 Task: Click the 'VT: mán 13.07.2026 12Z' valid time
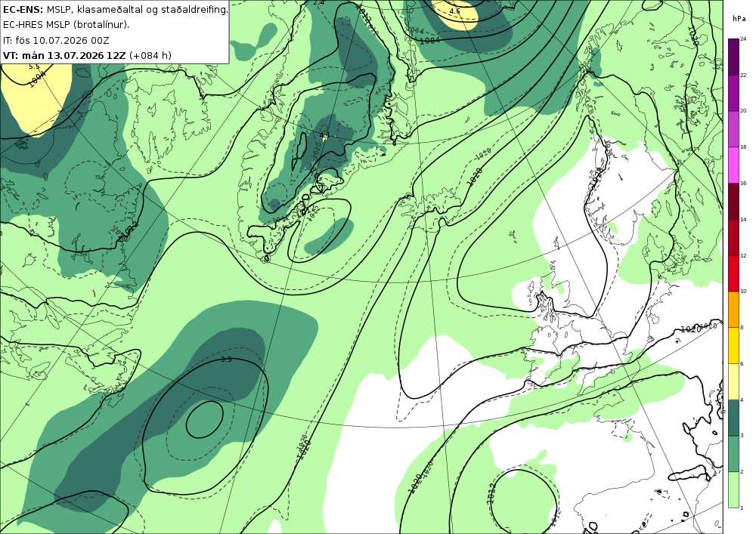coord(64,55)
